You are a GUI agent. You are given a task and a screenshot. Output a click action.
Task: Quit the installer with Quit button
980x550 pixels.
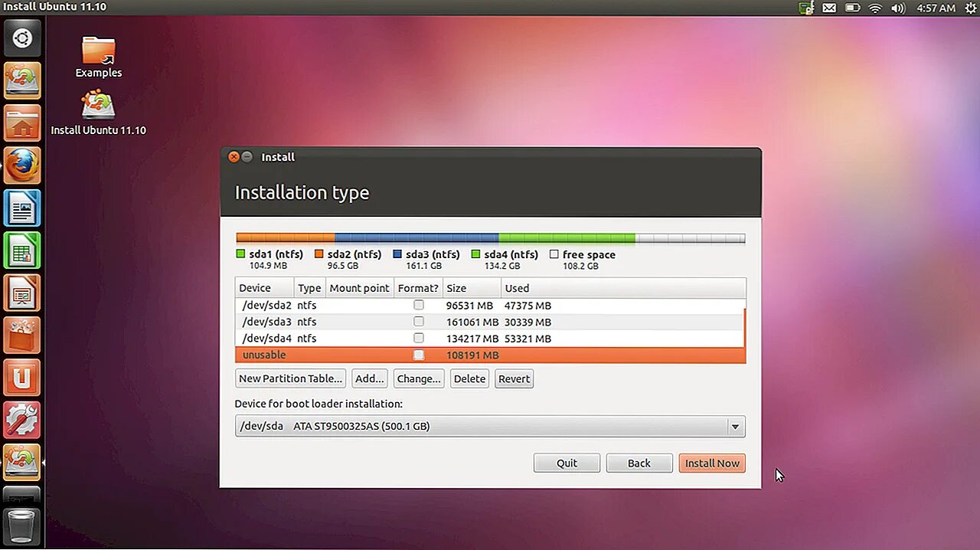(x=567, y=463)
